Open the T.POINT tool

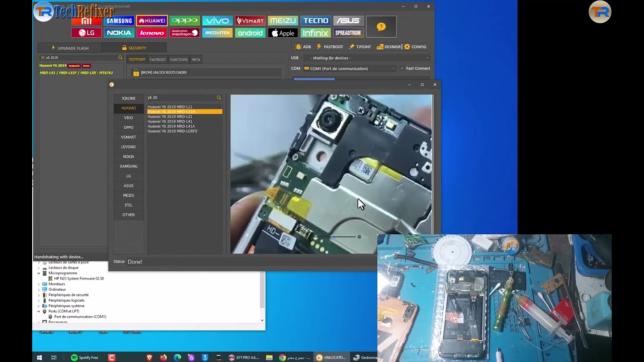pos(360,47)
